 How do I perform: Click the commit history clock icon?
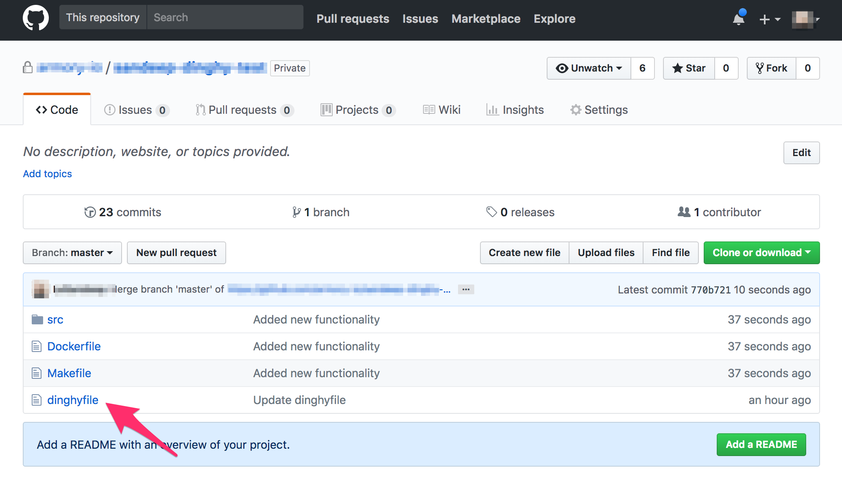(x=90, y=212)
